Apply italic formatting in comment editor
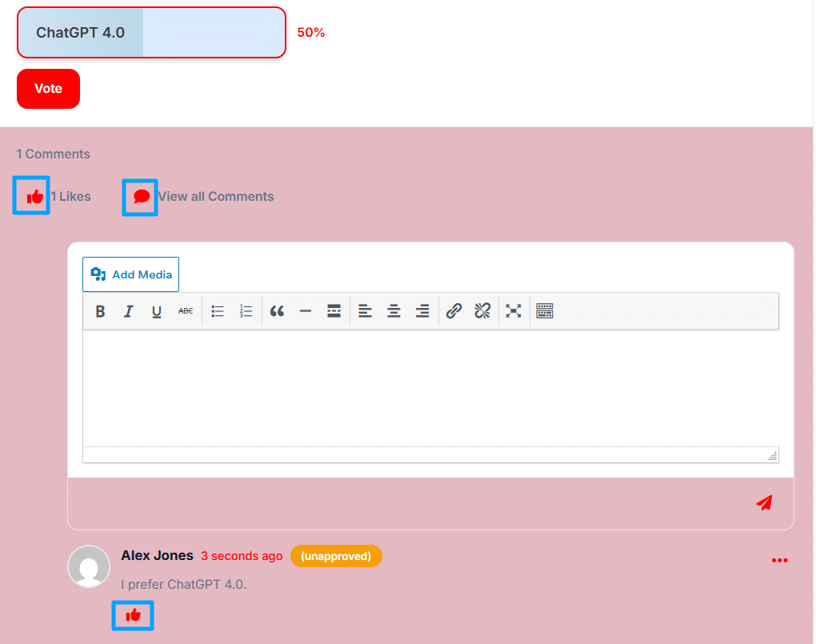This screenshot has height=644, width=816. click(129, 311)
